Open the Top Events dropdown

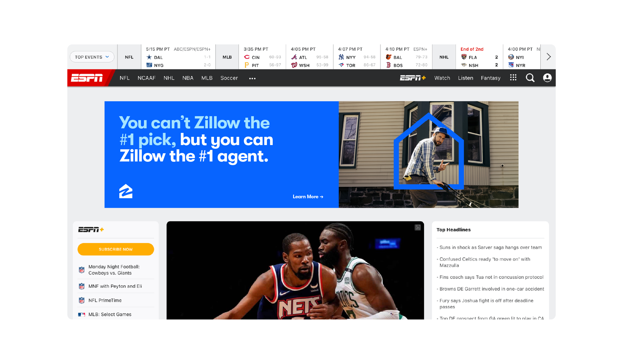click(x=92, y=57)
